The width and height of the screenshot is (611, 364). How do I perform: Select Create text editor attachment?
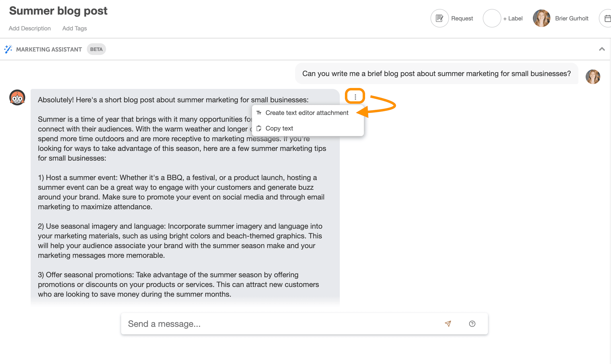click(307, 113)
